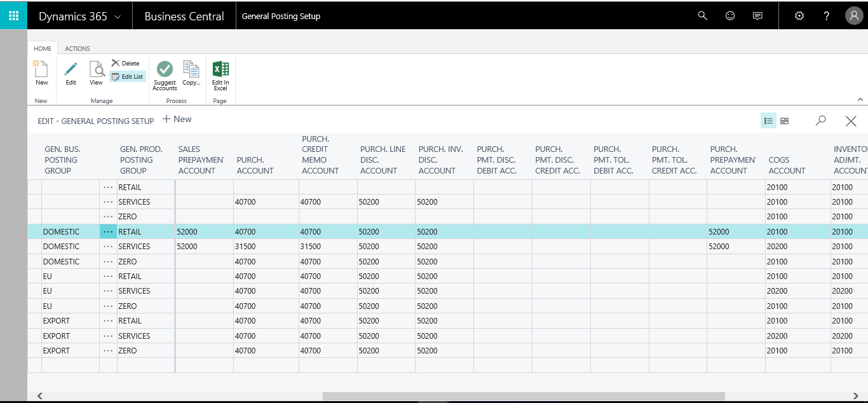868x403 pixels.
Task: Open the app launcher waffle icon
Action: [x=13, y=16]
